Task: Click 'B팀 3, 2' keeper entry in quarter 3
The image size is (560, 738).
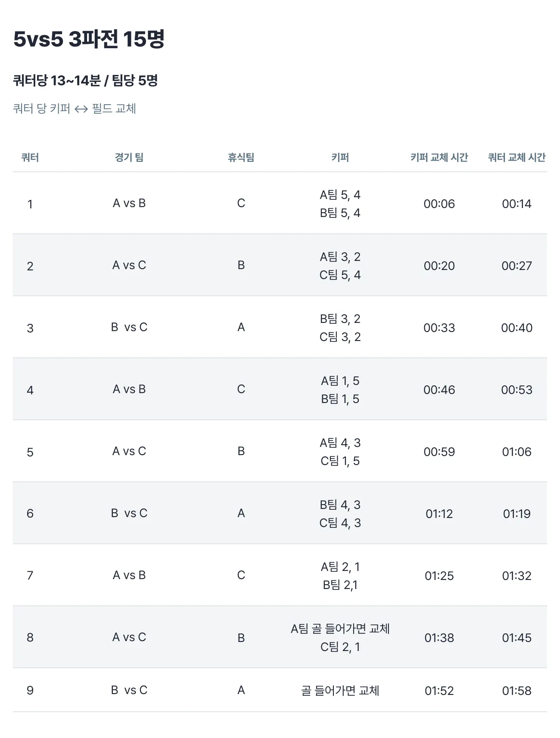Action: (x=340, y=319)
